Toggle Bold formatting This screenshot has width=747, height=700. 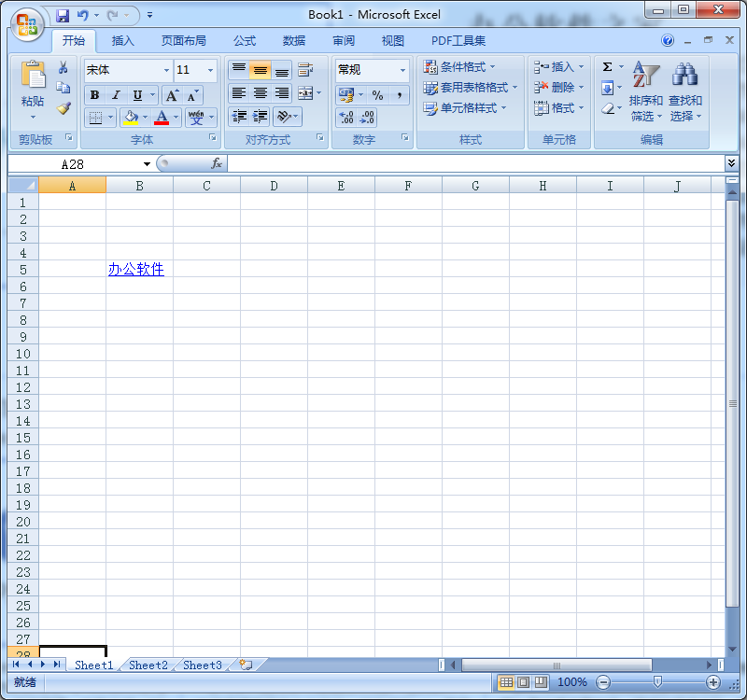(x=95, y=95)
